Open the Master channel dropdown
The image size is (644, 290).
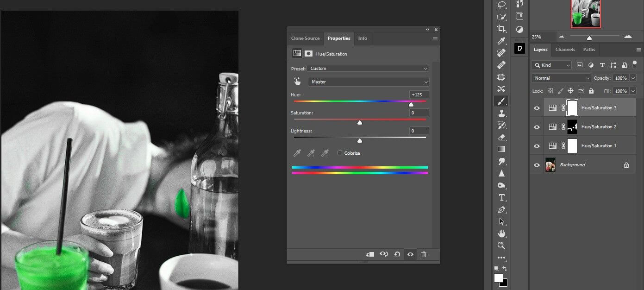pyautogui.click(x=368, y=82)
